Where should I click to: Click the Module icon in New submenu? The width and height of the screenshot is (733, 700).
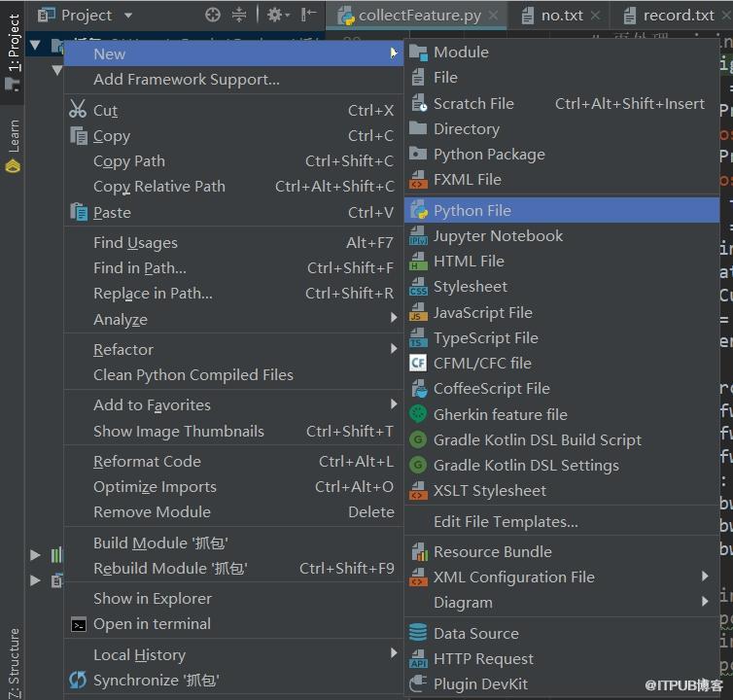pos(418,52)
